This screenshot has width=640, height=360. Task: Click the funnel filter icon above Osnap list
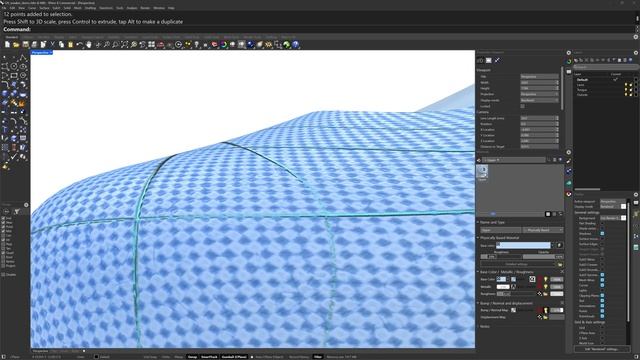click(x=17, y=211)
